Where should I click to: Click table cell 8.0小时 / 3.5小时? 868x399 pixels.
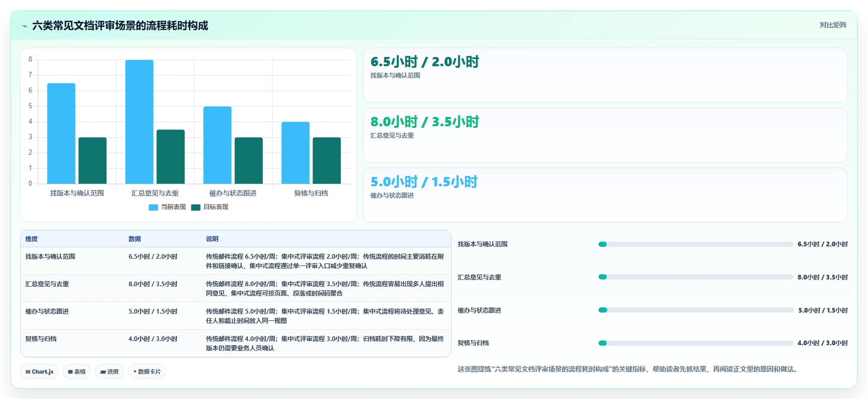(153, 284)
